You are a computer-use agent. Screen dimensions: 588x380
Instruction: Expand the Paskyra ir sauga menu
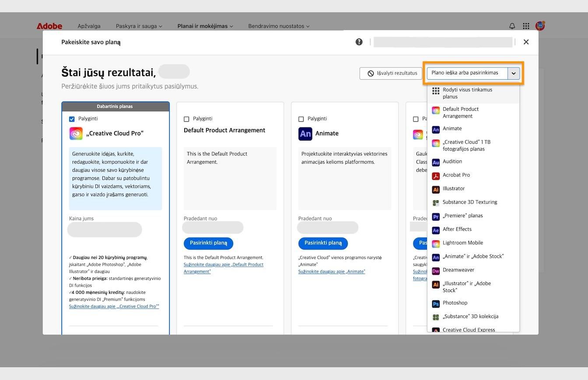(139, 26)
